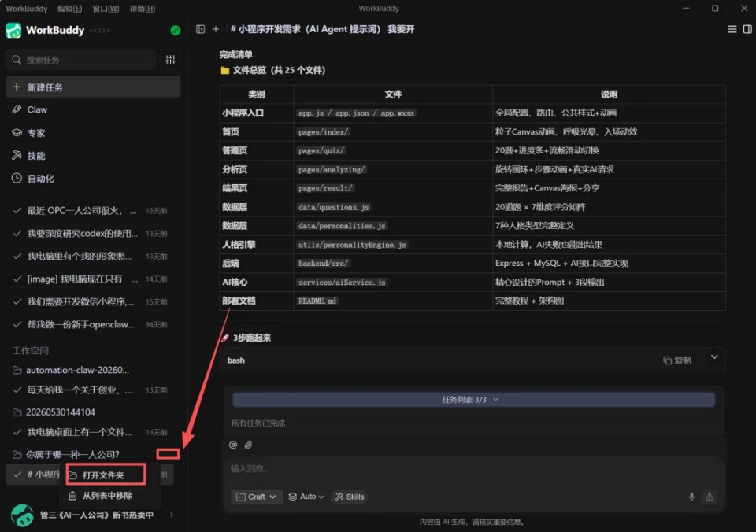756x532 pixels.
Task: Open task 最近 OPC一人公司很火
Action: [x=91, y=211]
